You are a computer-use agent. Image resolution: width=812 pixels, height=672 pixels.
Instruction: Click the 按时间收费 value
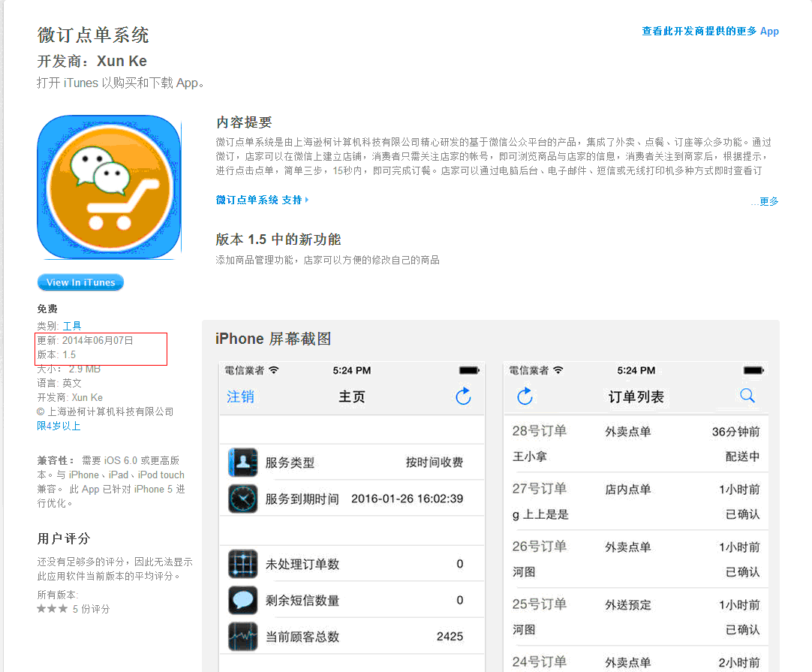click(x=434, y=463)
